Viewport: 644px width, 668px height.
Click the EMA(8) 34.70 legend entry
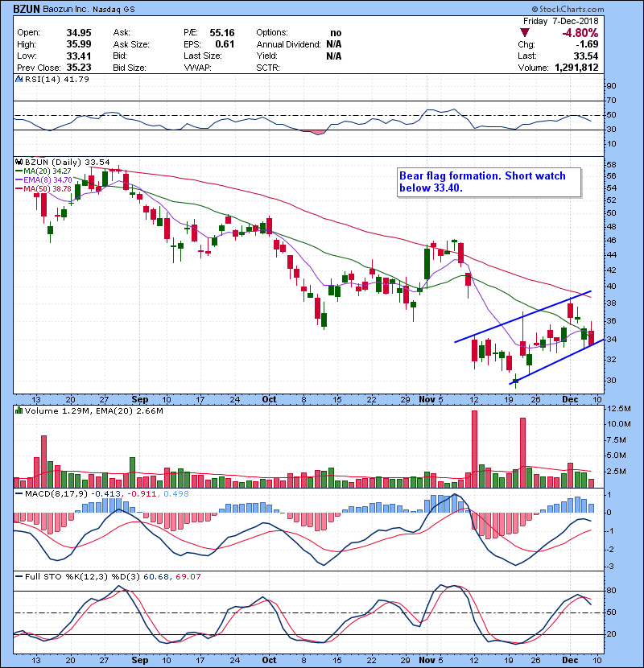click(44, 179)
